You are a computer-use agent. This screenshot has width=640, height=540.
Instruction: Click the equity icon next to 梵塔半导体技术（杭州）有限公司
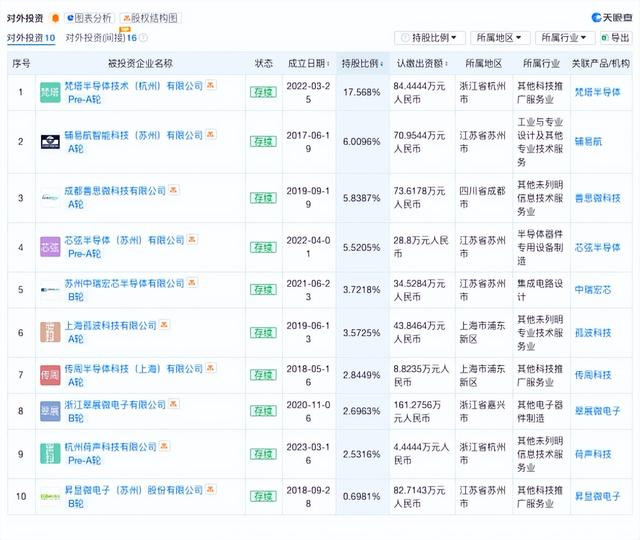tap(211, 85)
